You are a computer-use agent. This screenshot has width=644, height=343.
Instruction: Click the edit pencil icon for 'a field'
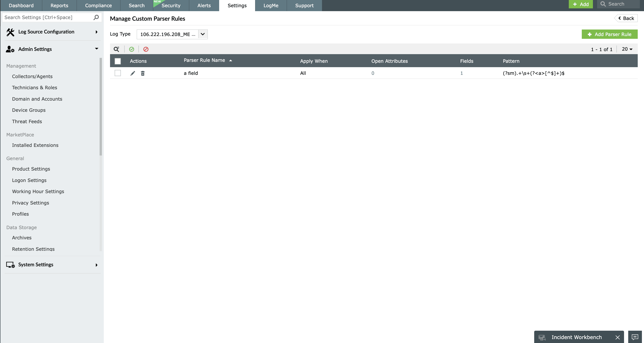[x=133, y=73]
